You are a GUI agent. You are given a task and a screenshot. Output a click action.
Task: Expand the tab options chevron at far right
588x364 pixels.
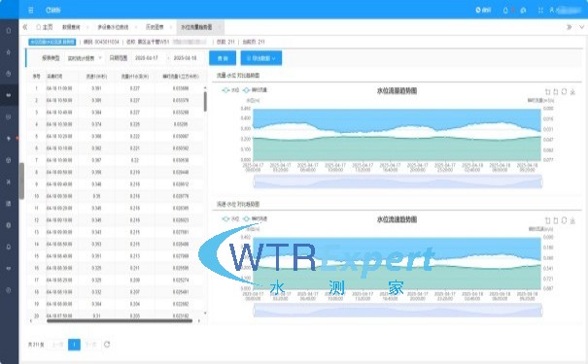[x=581, y=27]
